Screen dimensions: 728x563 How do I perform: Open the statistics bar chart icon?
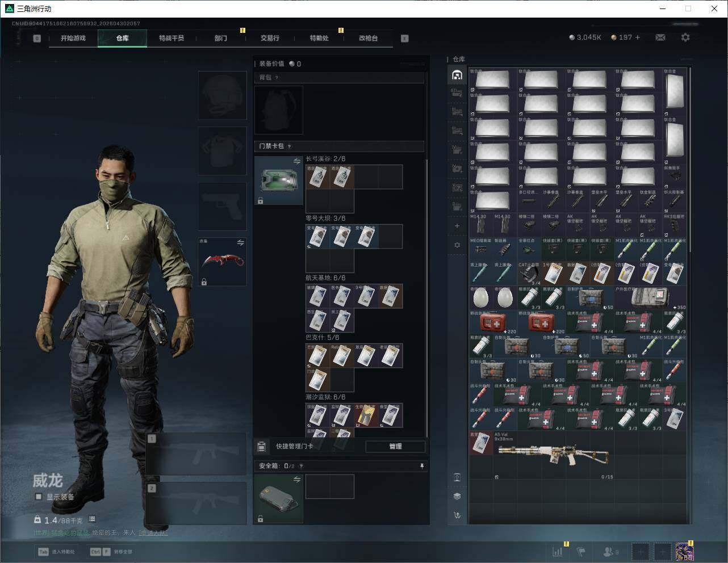pos(558,552)
